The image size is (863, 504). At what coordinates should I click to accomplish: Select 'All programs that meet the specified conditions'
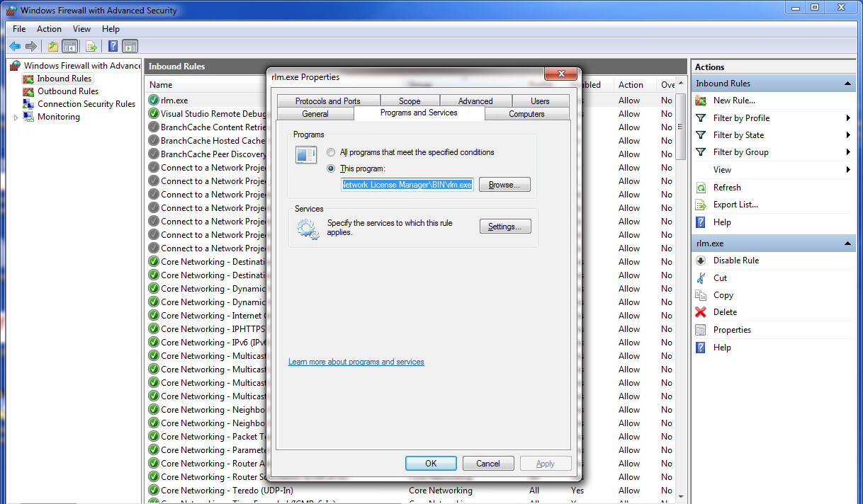click(x=331, y=152)
